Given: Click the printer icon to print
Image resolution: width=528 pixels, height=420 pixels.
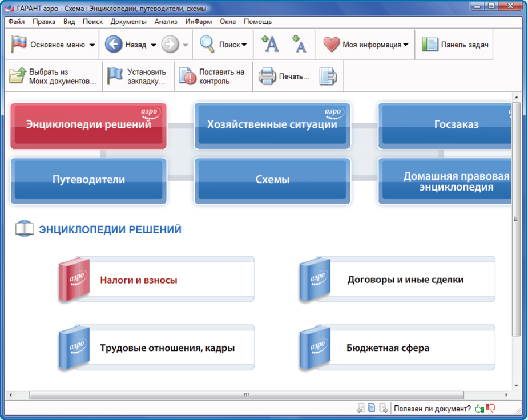Looking at the screenshot, I should click(267, 76).
